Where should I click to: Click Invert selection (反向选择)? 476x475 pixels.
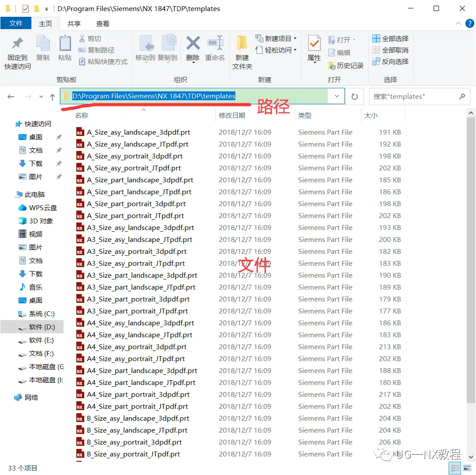tap(390, 62)
